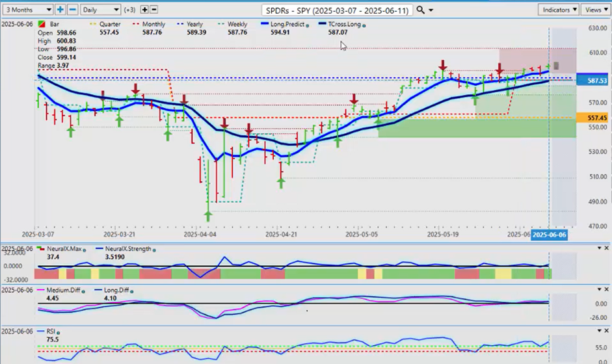Screen dimensions: 612x364
Task: Click the High value 600.83
Action: [x=66, y=41]
